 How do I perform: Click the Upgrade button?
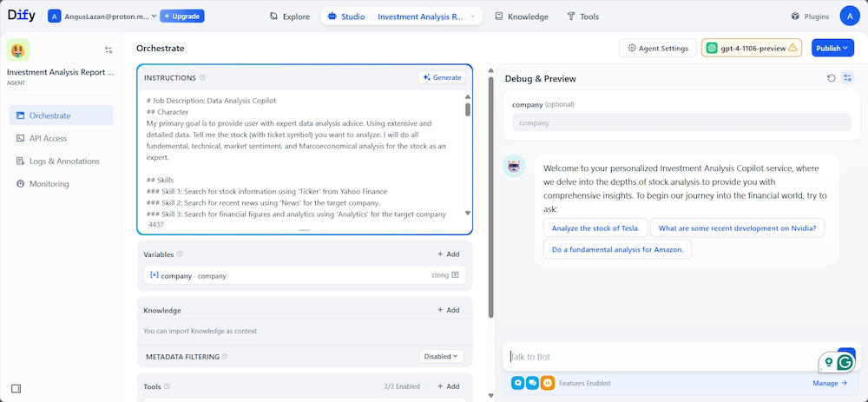point(182,16)
